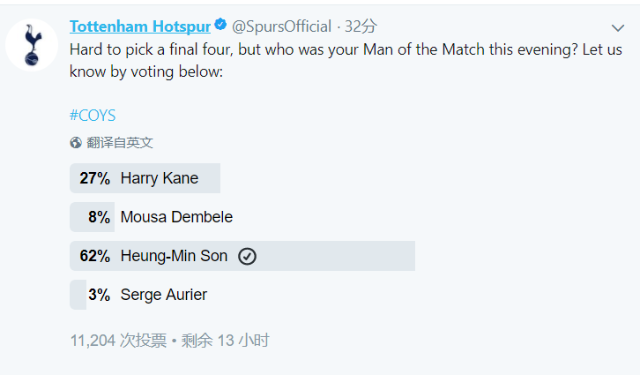Click the @SpursOfficial handle
640x375 pixels.
click(x=282, y=27)
